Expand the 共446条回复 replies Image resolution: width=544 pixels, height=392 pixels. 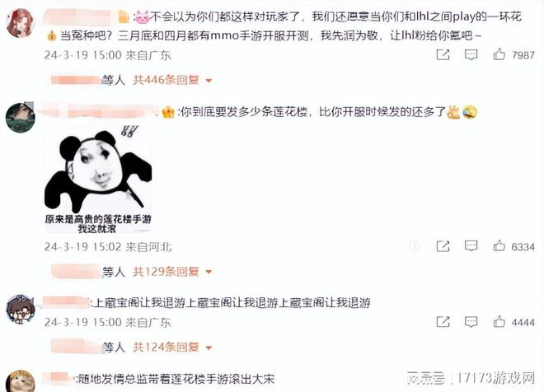172,80
